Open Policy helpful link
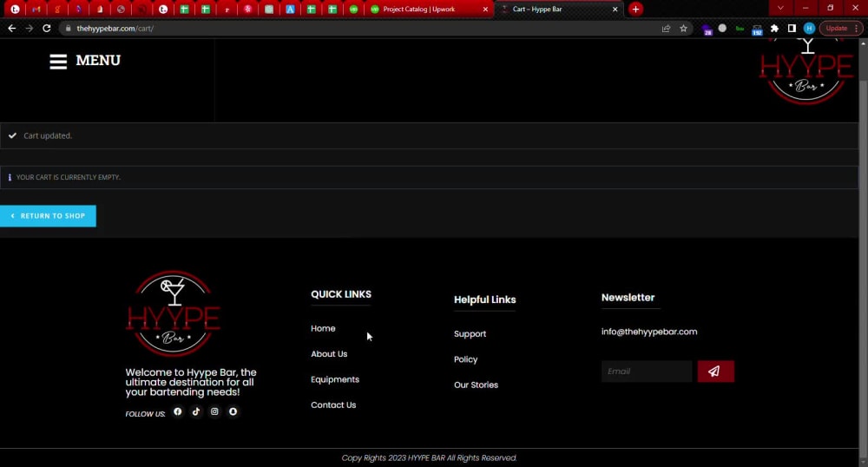The image size is (868, 467). 465,359
